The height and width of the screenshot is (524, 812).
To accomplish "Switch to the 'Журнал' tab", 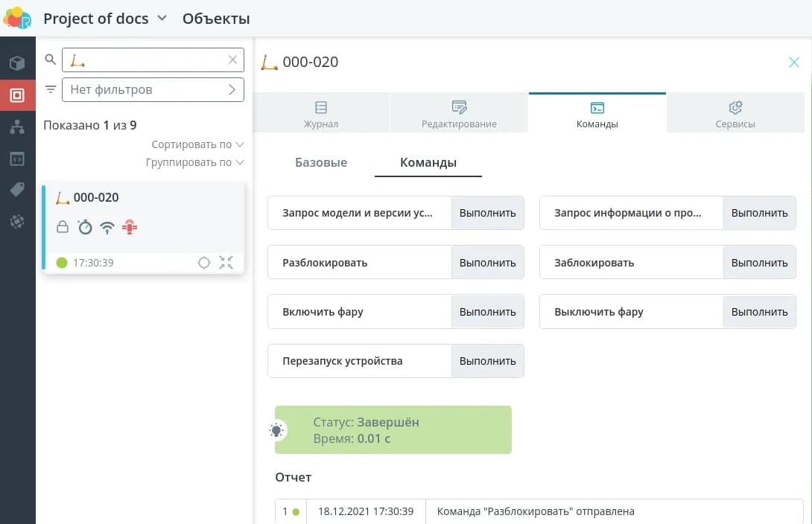I will [x=321, y=114].
